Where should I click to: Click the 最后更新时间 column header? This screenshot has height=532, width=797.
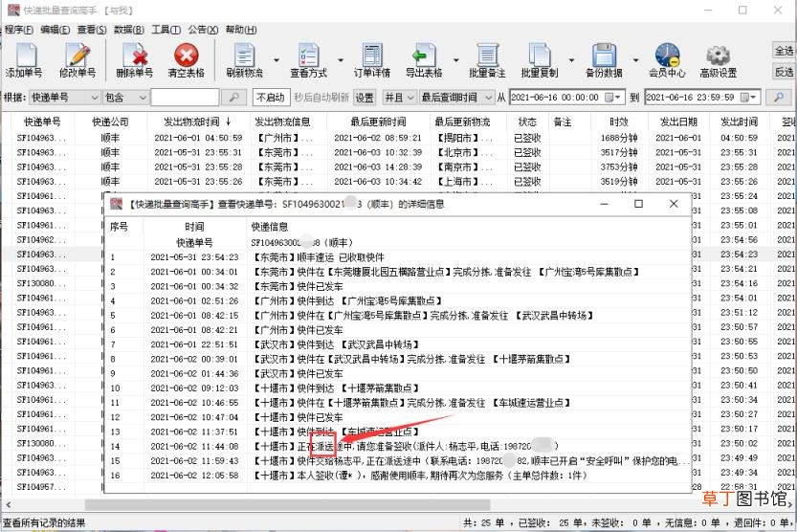click(x=378, y=122)
